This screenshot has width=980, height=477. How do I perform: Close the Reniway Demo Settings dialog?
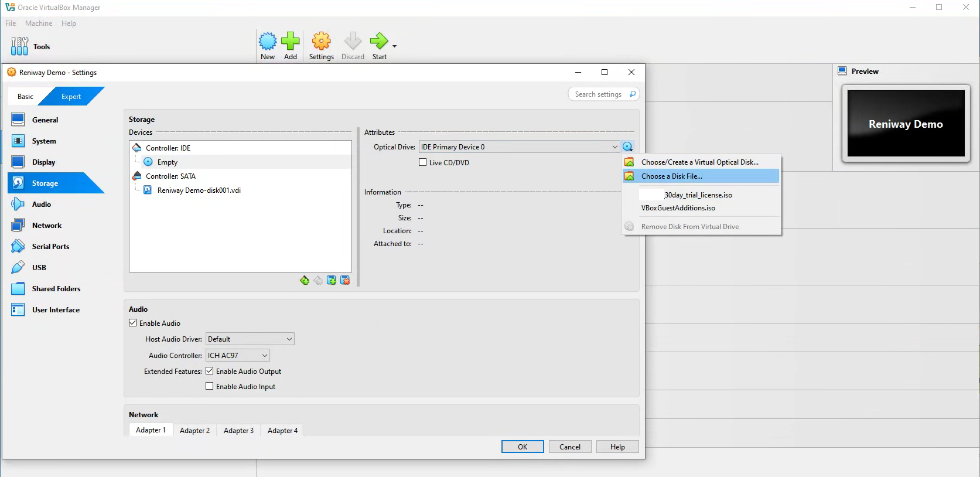pyautogui.click(x=631, y=72)
